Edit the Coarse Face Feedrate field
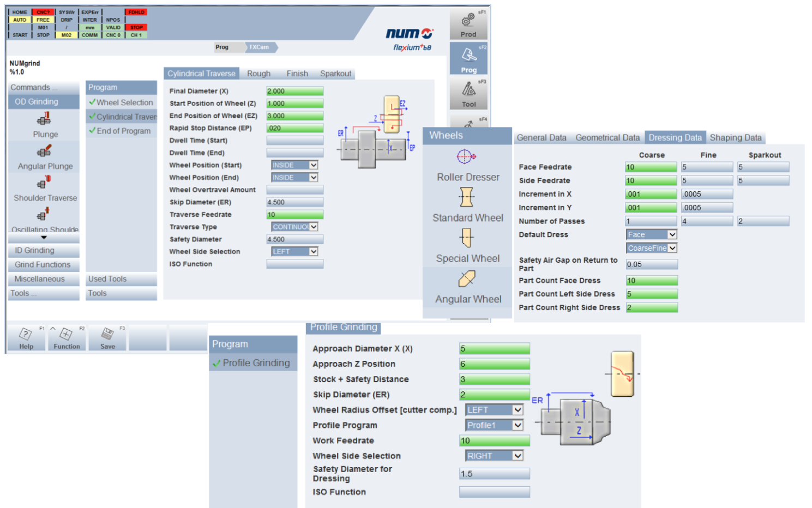The image size is (812, 508). coord(651,167)
